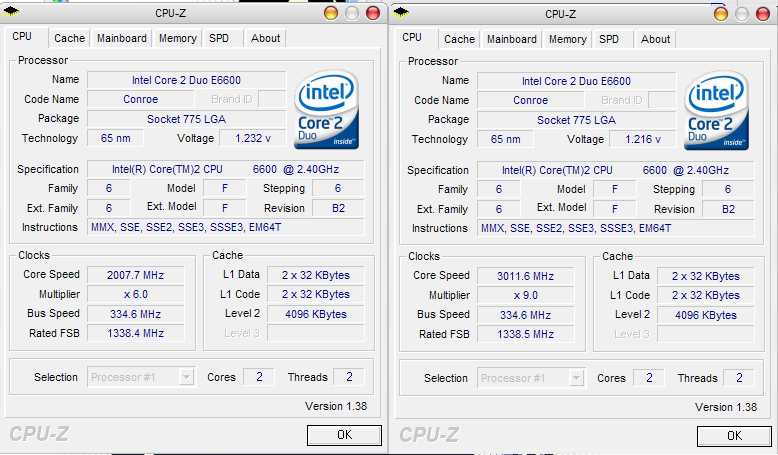The width and height of the screenshot is (778, 455).
Task: Click Threads value in left window
Action: (349, 377)
